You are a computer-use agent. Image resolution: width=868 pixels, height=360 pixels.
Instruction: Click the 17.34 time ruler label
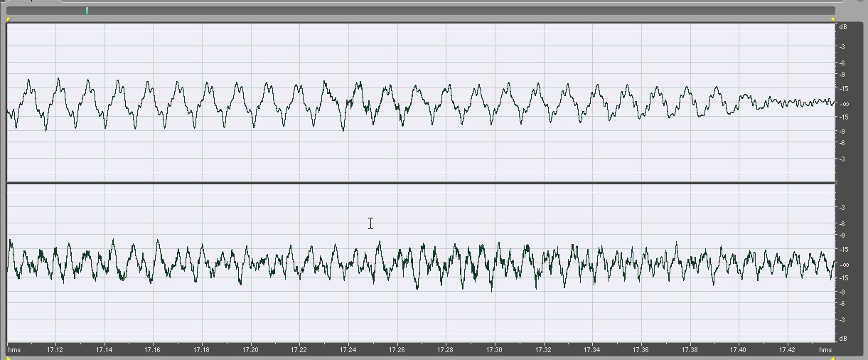(592, 350)
